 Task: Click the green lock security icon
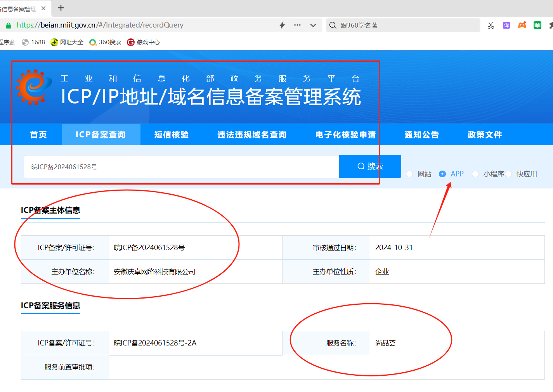[8, 26]
